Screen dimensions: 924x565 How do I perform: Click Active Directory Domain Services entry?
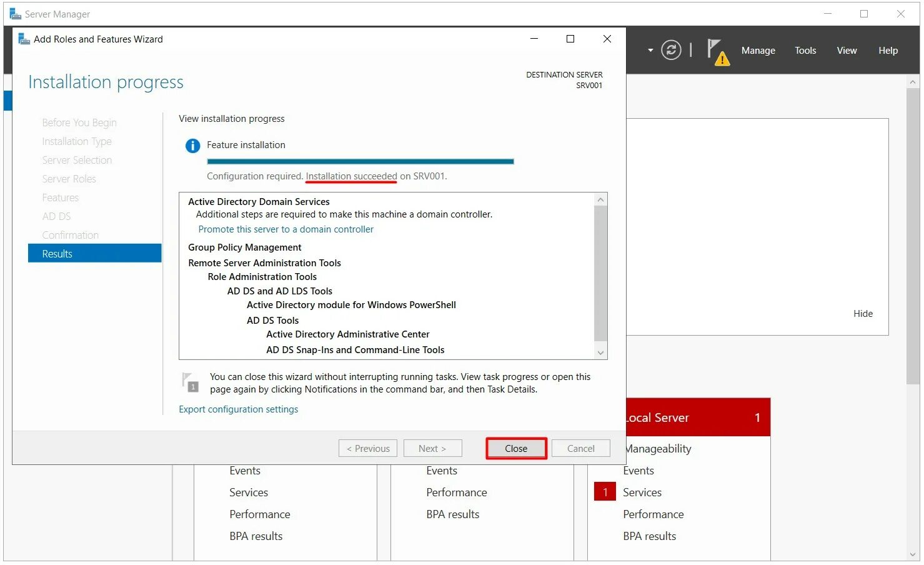click(259, 202)
